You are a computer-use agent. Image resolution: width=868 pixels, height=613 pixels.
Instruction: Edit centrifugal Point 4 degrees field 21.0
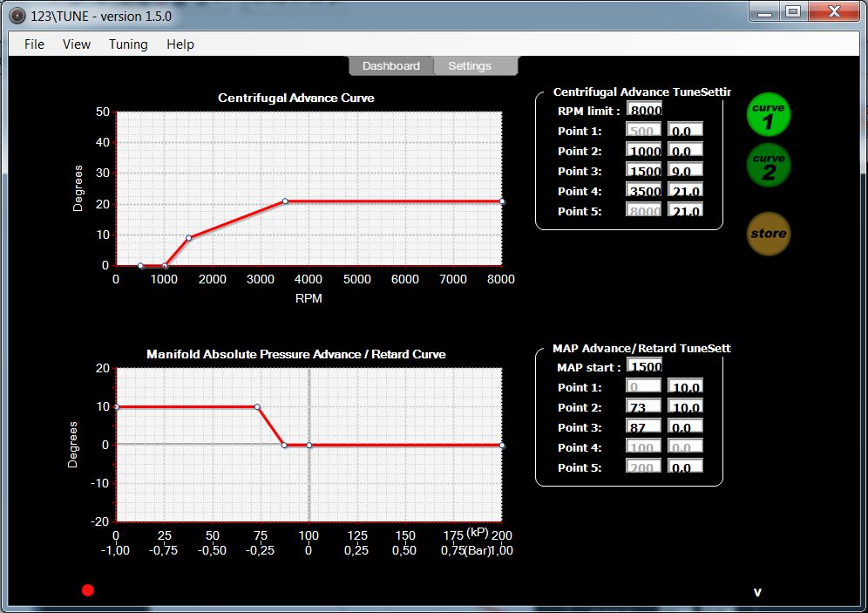[x=685, y=191]
